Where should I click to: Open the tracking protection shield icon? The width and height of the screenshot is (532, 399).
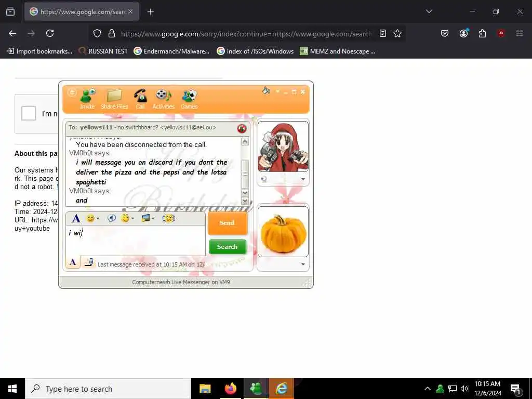pos(97,33)
